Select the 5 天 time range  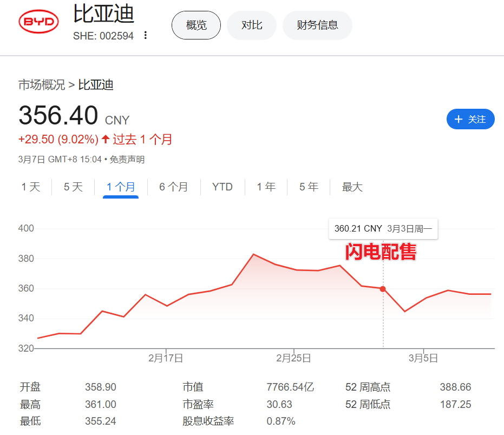[73, 187]
